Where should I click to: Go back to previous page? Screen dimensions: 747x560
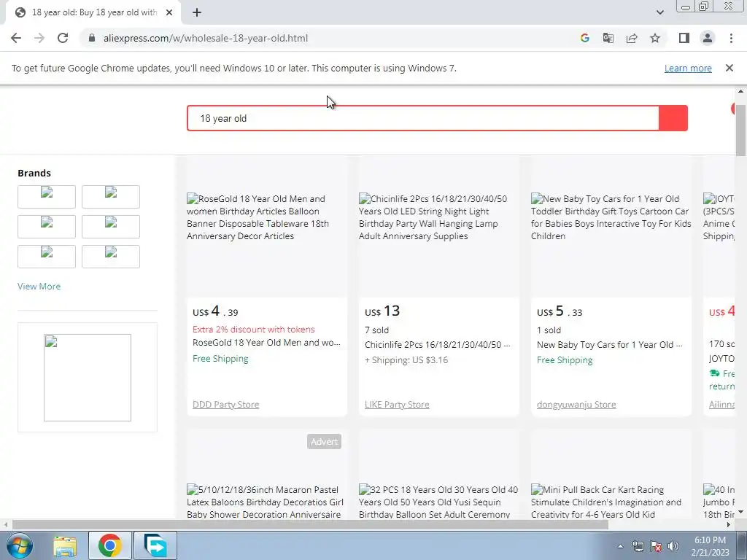pyautogui.click(x=16, y=38)
